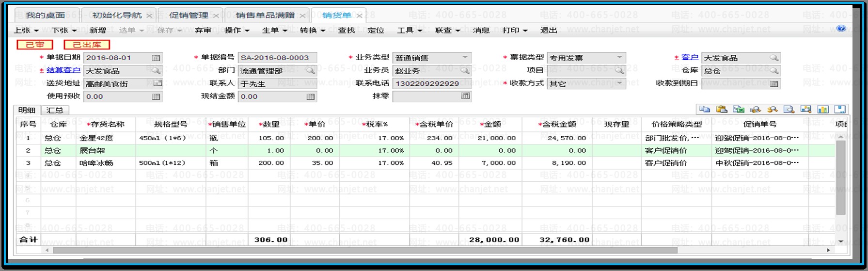Image resolution: width=868 pixels, height=271 pixels.
Task: Click search icon in 结算客户 field
Action: [156, 71]
